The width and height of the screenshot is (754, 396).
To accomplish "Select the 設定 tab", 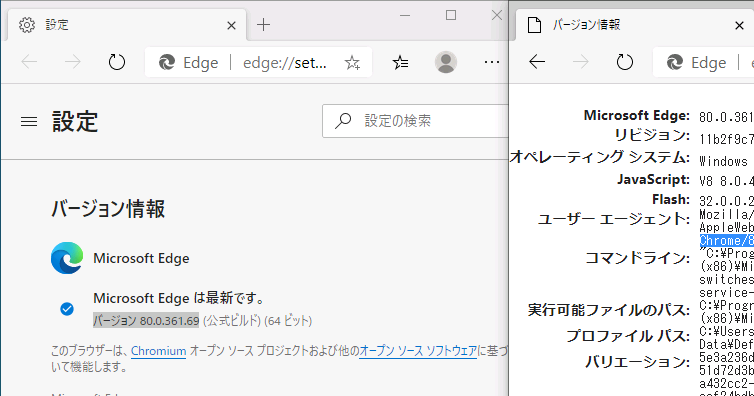I will (127, 25).
